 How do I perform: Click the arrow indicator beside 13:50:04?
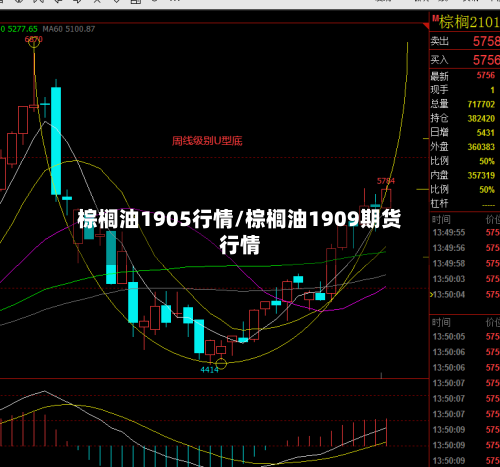(432, 295)
